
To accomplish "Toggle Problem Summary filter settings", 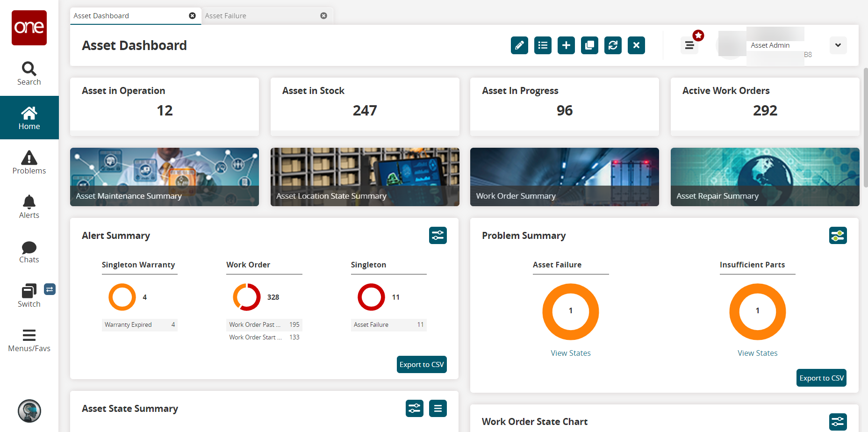I will (837, 235).
